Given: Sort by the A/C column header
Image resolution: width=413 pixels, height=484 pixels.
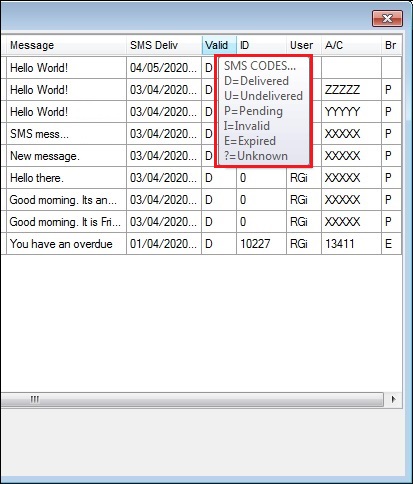Looking at the screenshot, I should click(x=351, y=45).
